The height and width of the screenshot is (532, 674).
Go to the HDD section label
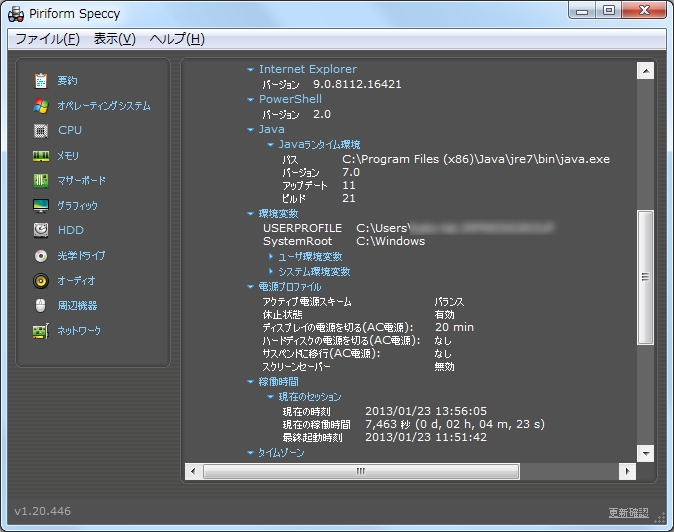coord(71,230)
